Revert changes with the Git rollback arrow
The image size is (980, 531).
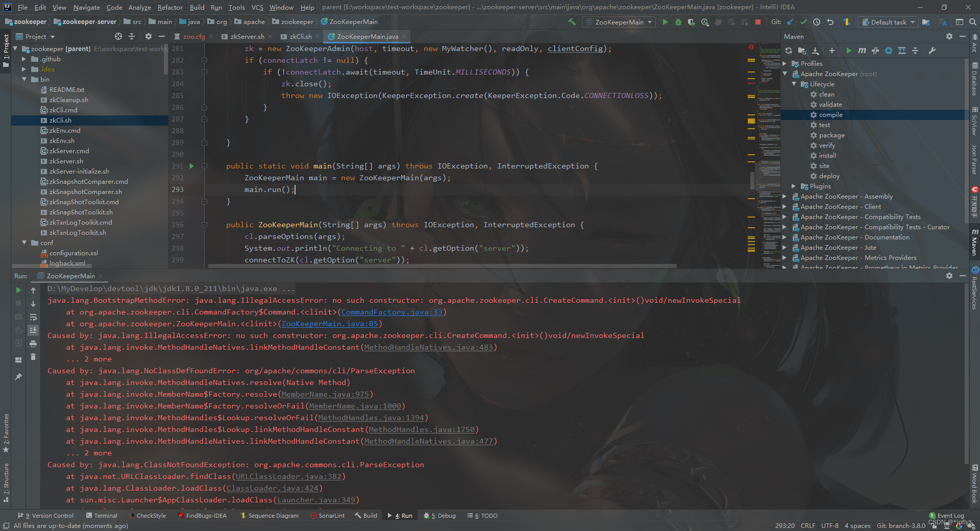point(830,22)
